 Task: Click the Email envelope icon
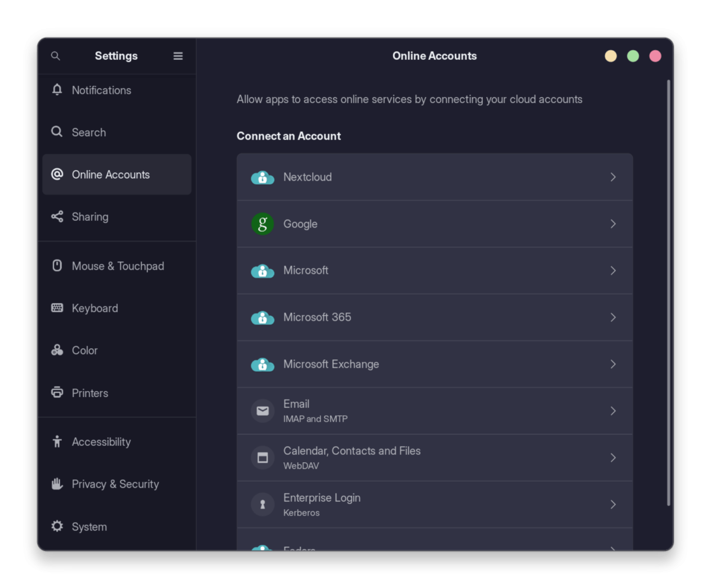(262, 411)
